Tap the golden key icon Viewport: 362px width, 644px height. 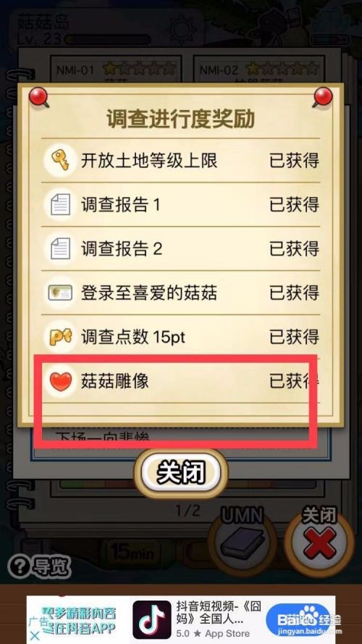(x=60, y=160)
